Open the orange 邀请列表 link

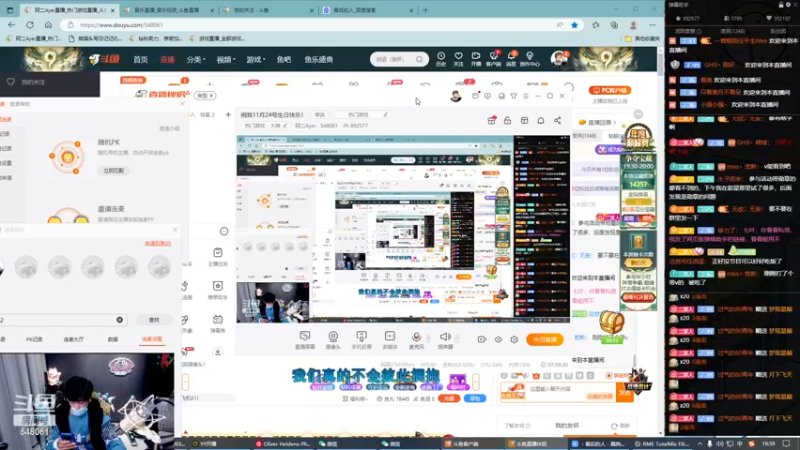tap(158, 243)
